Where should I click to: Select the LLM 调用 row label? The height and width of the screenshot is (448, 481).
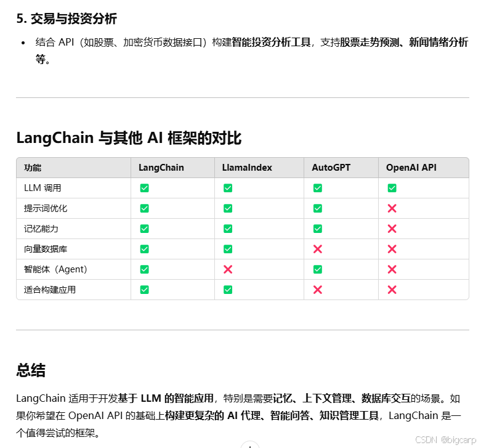(x=42, y=188)
